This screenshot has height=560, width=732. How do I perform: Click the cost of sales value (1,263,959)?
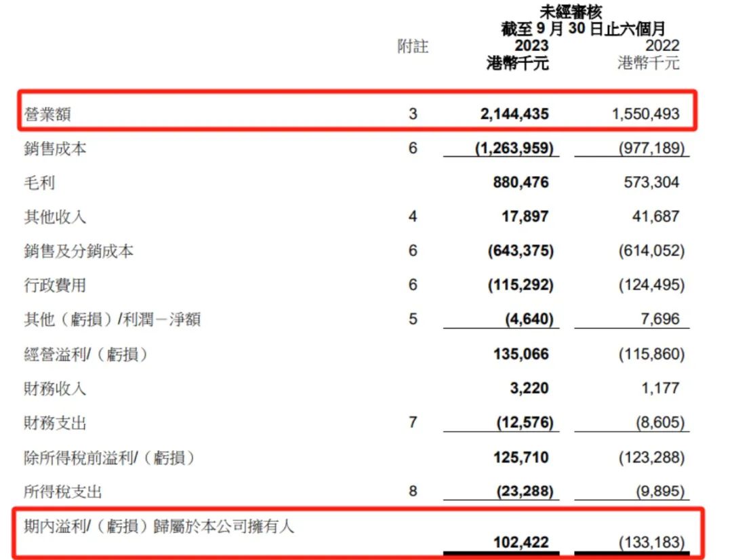pyautogui.click(x=514, y=148)
